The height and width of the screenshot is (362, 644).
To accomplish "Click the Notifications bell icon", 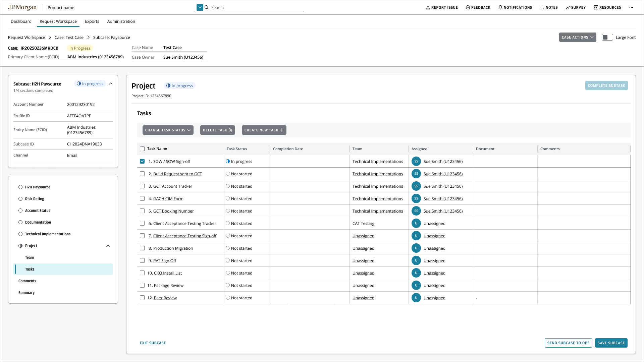I will tap(500, 7).
